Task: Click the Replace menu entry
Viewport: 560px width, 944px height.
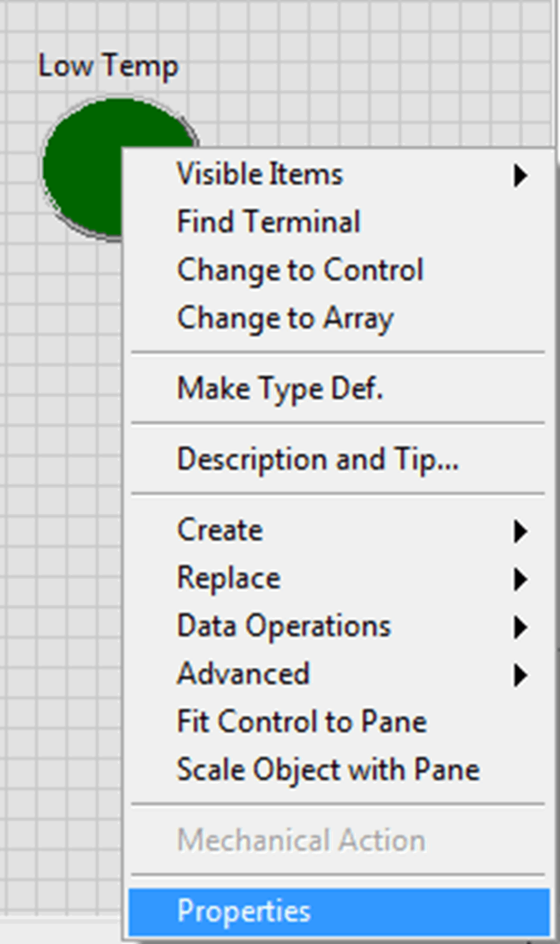Action: pos(229,577)
